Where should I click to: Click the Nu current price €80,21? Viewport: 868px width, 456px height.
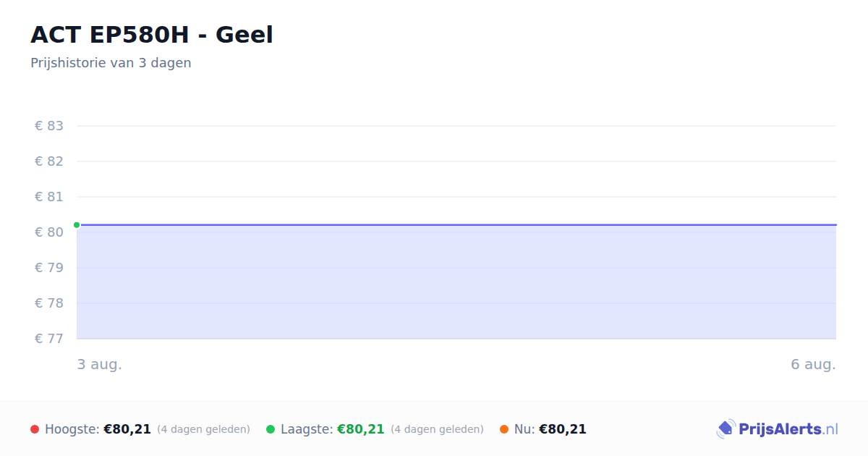(563, 429)
